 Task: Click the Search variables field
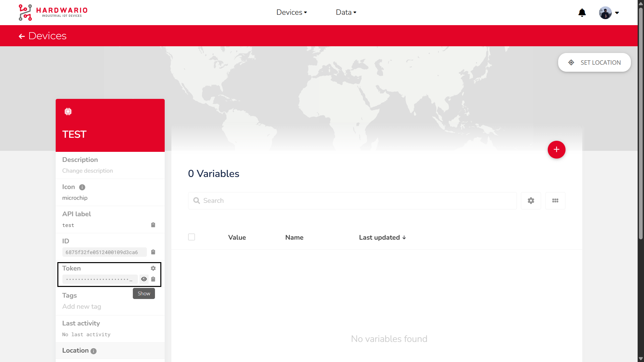tap(352, 201)
